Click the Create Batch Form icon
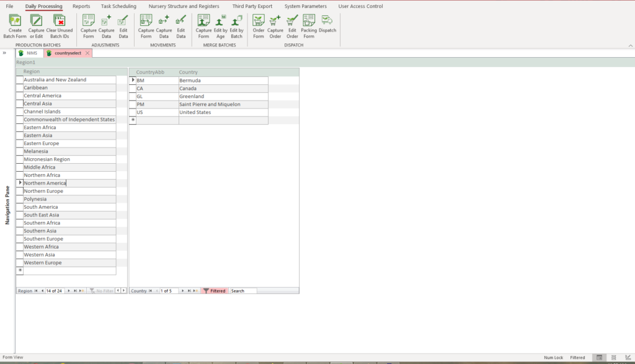This screenshot has width=635, height=364. tap(15, 21)
